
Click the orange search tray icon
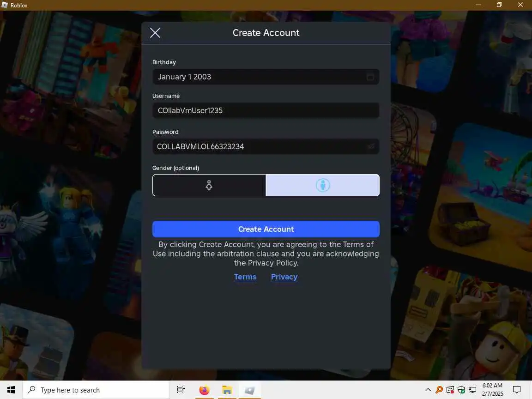point(439,390)
